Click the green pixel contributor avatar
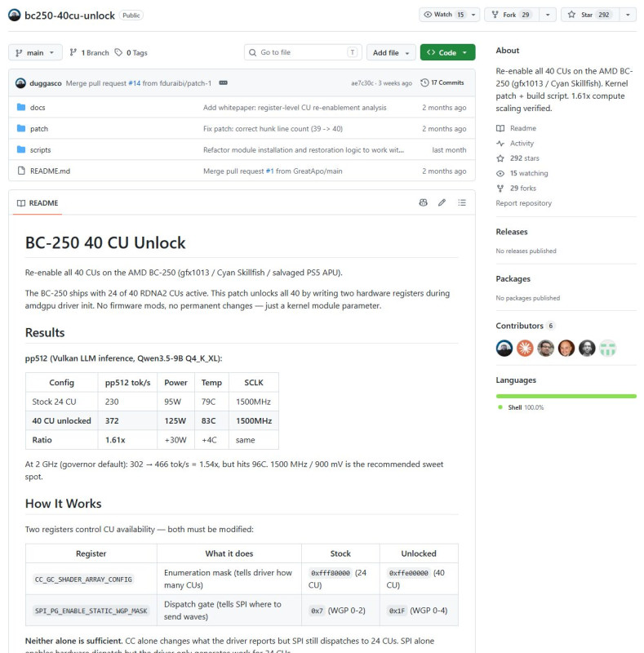Screen dimensions: 644x653 (608, 349)
